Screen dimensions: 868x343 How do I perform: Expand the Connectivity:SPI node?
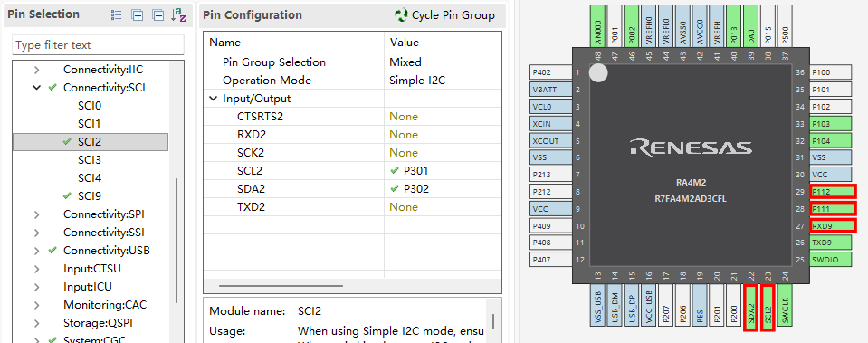pos(36,214)
